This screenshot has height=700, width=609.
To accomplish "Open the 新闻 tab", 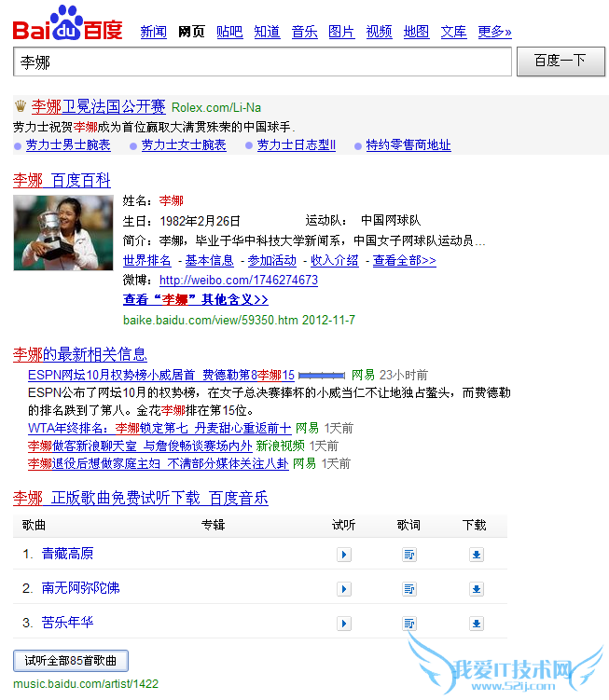I will [x=153, y=32].
